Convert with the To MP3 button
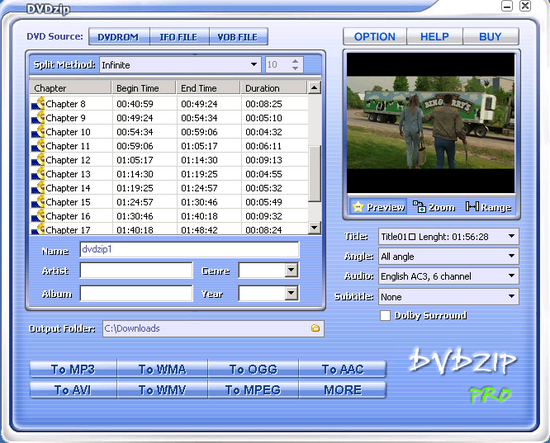550x443 pixels. [73, 369]
